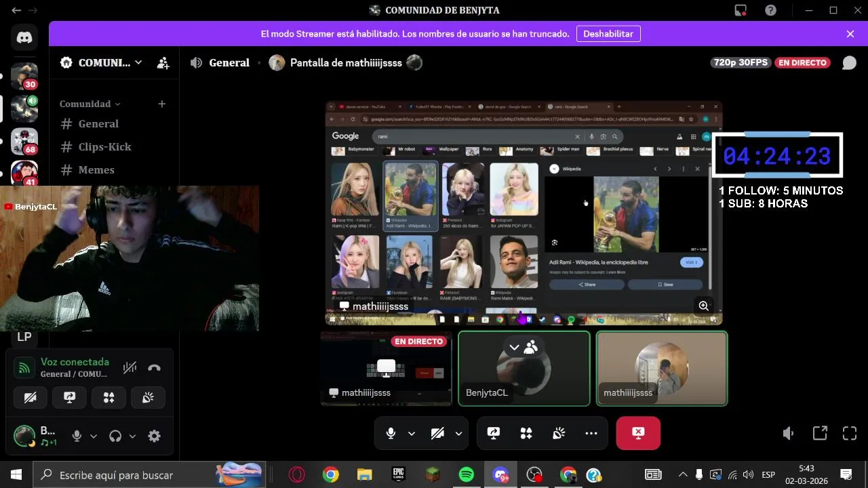Launch Opera GX from the taskbar
The height and width of the screenshot is (488, 868).
click(296, 475)
